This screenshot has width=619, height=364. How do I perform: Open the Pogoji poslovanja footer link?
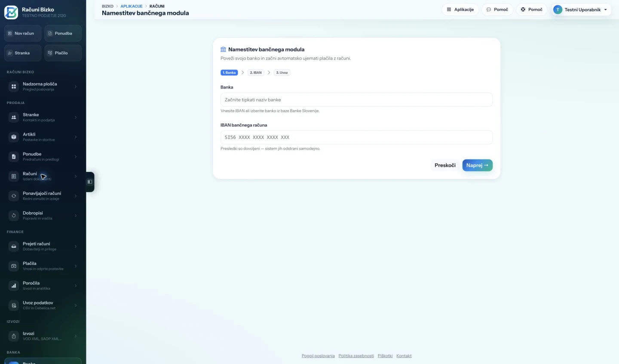[x=318, y=356]
